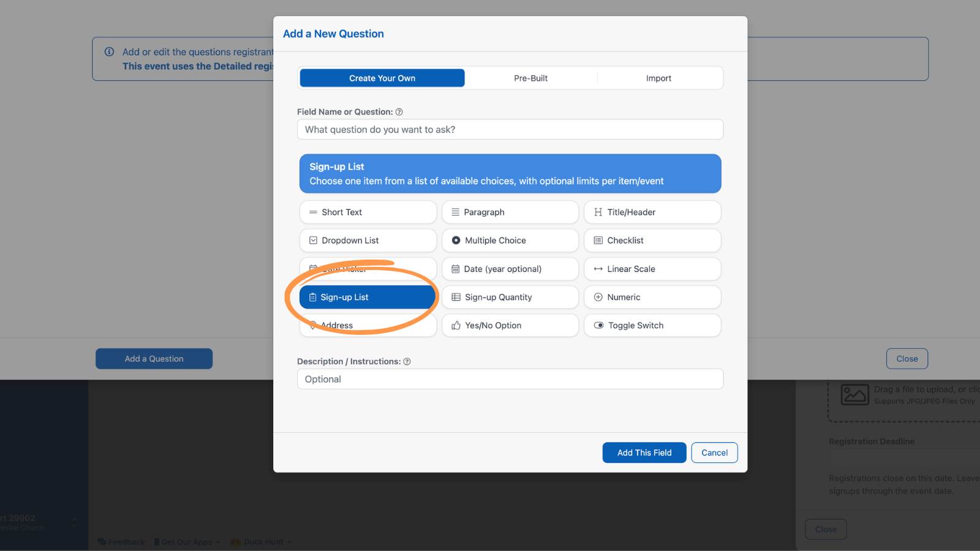
Task: Select the Numeric field type
Action: click(x=652, y=297)
